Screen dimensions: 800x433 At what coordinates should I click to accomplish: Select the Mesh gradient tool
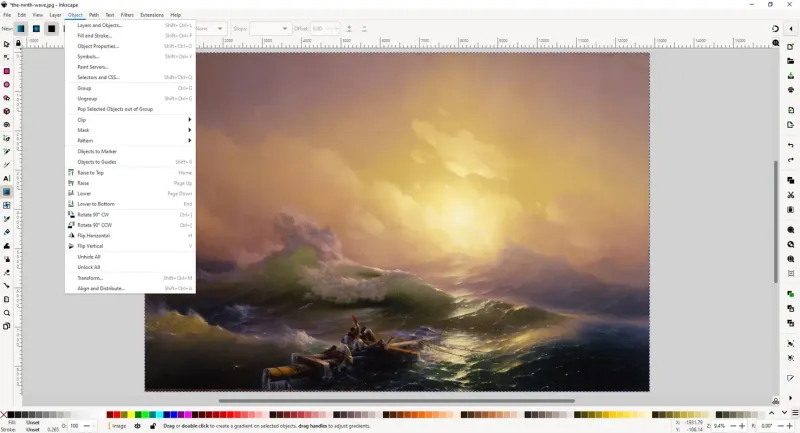coord(7,206)
